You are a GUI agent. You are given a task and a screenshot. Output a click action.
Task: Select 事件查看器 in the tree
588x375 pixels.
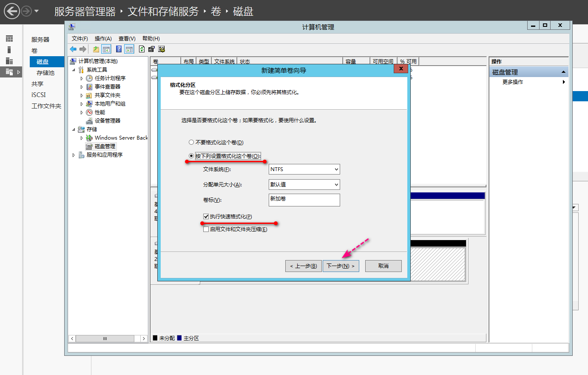click(108, 87)
